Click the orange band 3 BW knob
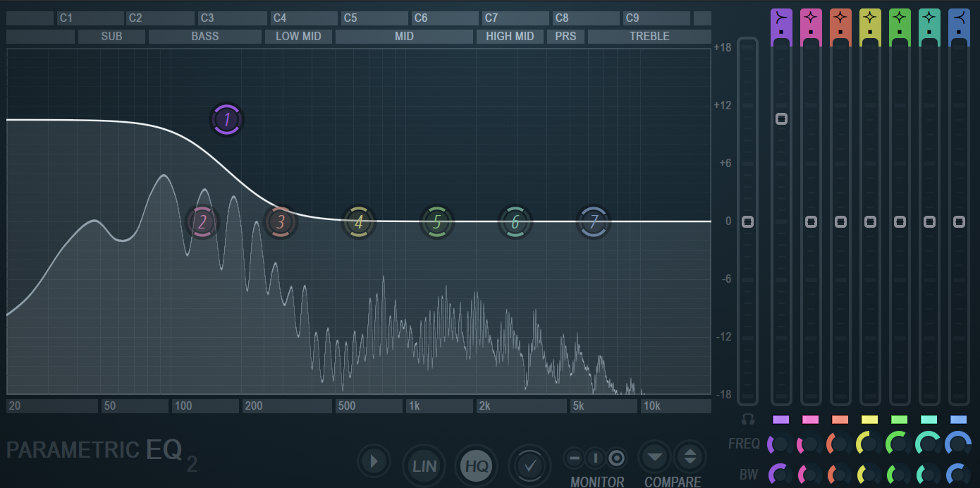The image size is (980, 488). 840,474
